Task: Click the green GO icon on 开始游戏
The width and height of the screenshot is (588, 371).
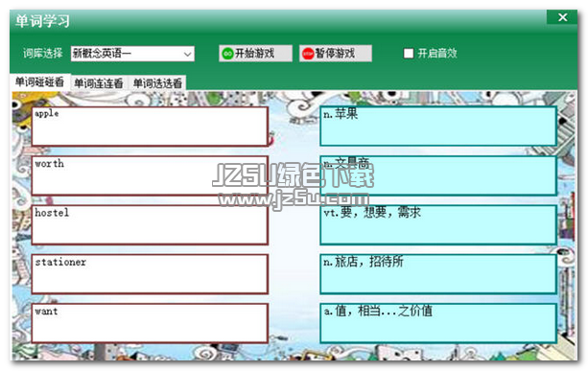Action: point(227,54)
